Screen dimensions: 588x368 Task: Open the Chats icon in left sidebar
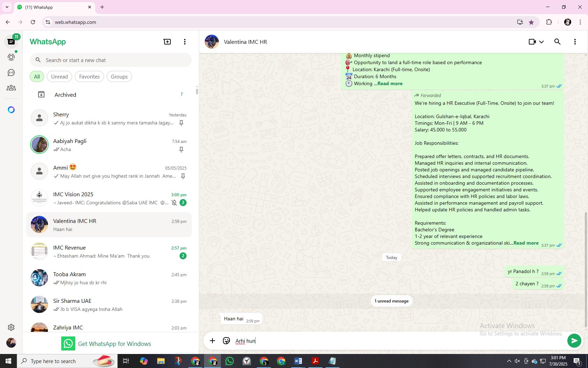pos(11,42)
